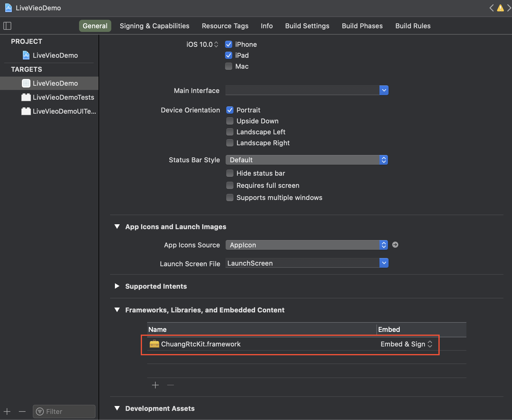
Task: Click Main Interface text field
Action: pyautogui.click(x=303, y=90)
